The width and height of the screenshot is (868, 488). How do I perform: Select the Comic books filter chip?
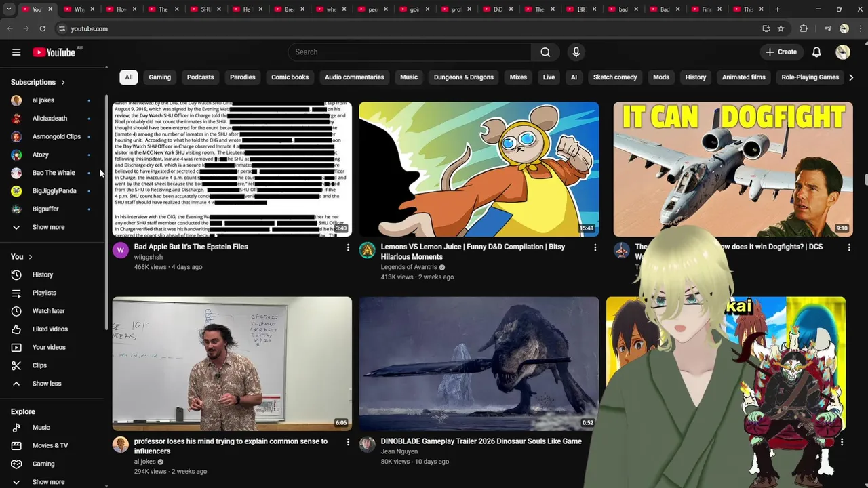coord(290,77)
